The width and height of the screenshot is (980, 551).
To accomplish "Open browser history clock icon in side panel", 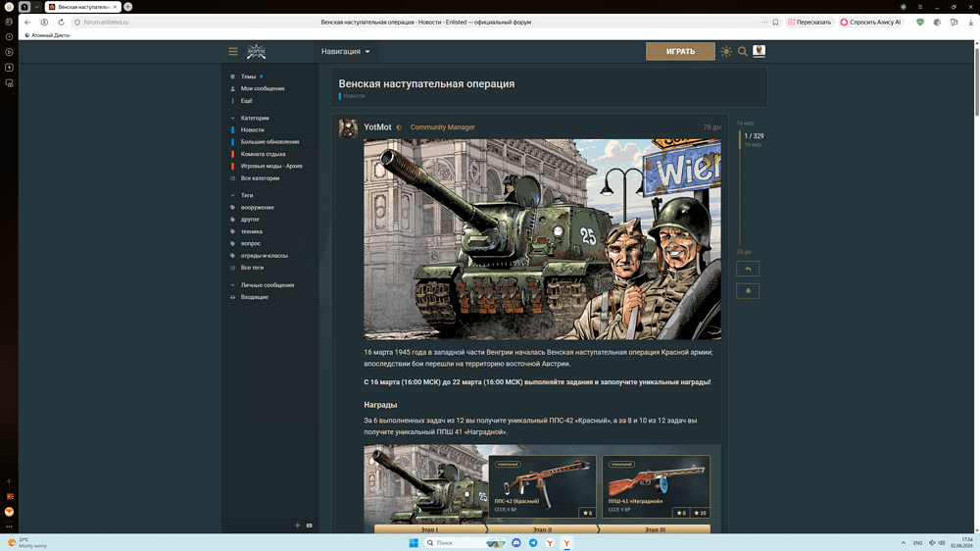I will click(x=9, y=37).
